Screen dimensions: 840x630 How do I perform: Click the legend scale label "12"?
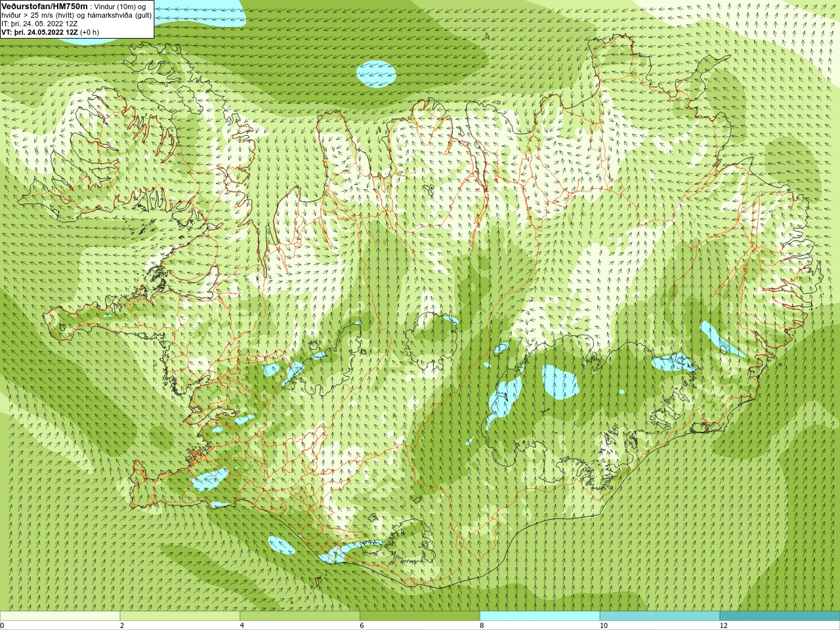(724, 625)
